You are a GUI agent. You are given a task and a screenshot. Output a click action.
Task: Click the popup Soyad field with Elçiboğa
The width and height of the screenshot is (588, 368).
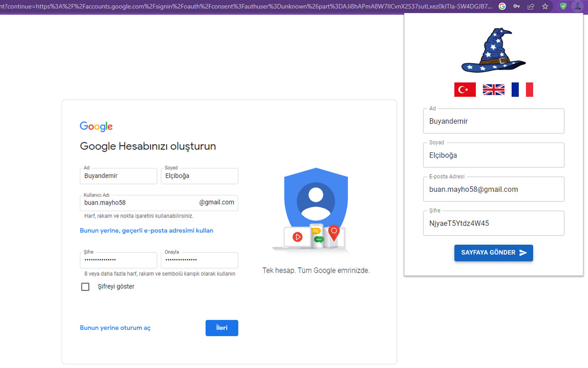click(x=494, y=155)
